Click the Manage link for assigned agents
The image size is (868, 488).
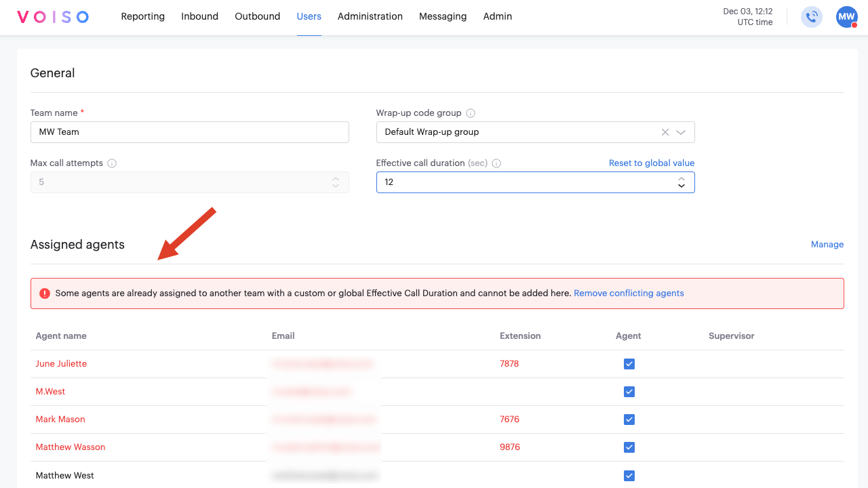(x=827, y=245)
